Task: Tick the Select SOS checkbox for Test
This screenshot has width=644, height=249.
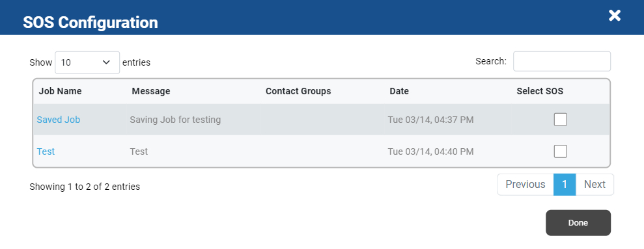Action: click(560, 151)
